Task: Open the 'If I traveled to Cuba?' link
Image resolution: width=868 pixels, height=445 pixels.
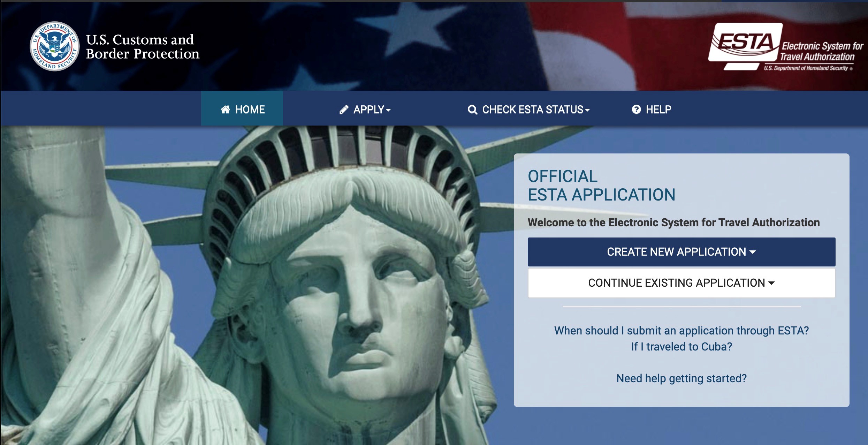Action: (682, 347)
